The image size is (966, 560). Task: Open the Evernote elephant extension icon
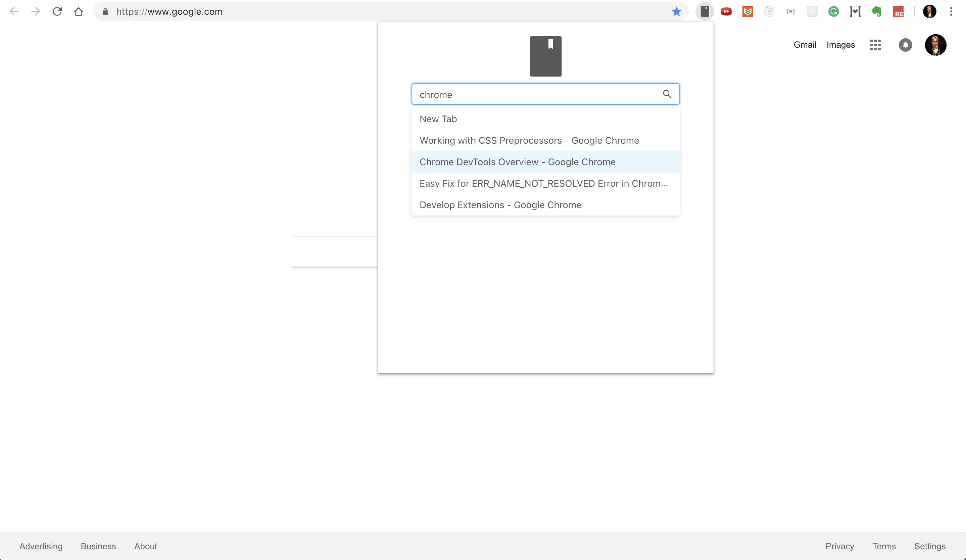click(877, 11)
